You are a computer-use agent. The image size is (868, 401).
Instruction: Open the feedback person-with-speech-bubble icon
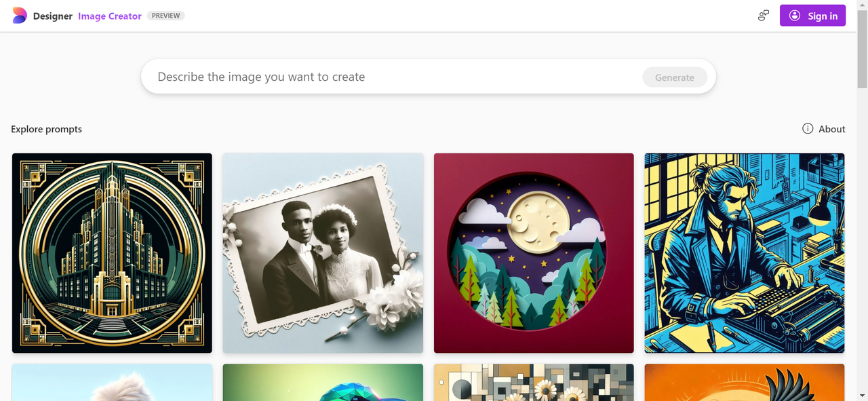point(764,16)
